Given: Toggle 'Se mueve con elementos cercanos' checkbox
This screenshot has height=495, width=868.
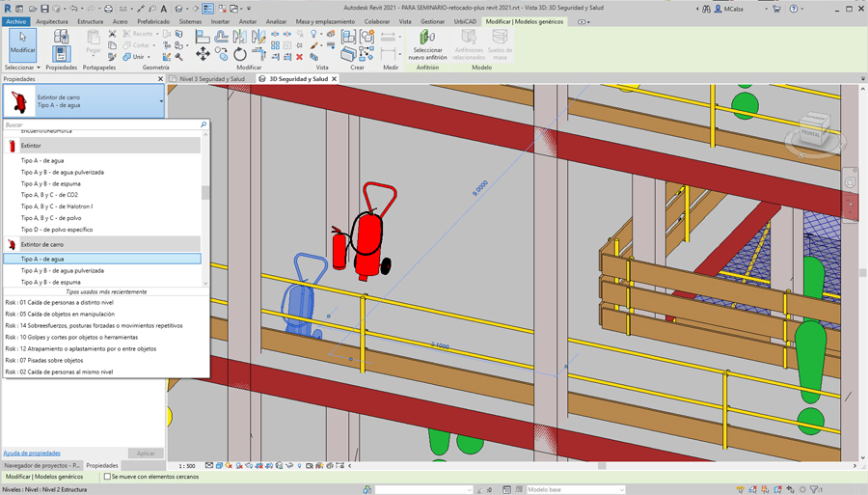Looking at the screenshot, I should click(107, 477).
